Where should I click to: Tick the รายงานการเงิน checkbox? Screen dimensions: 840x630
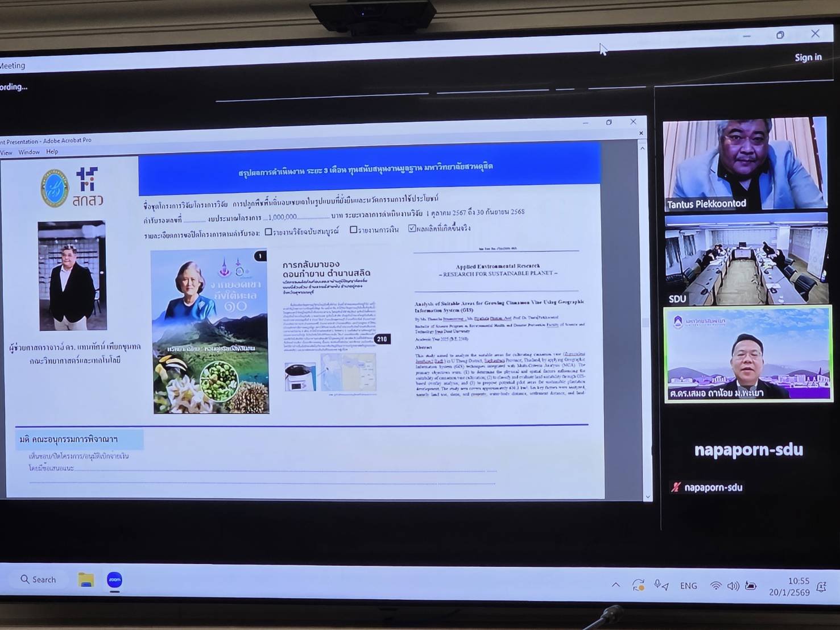click(353, 230)
